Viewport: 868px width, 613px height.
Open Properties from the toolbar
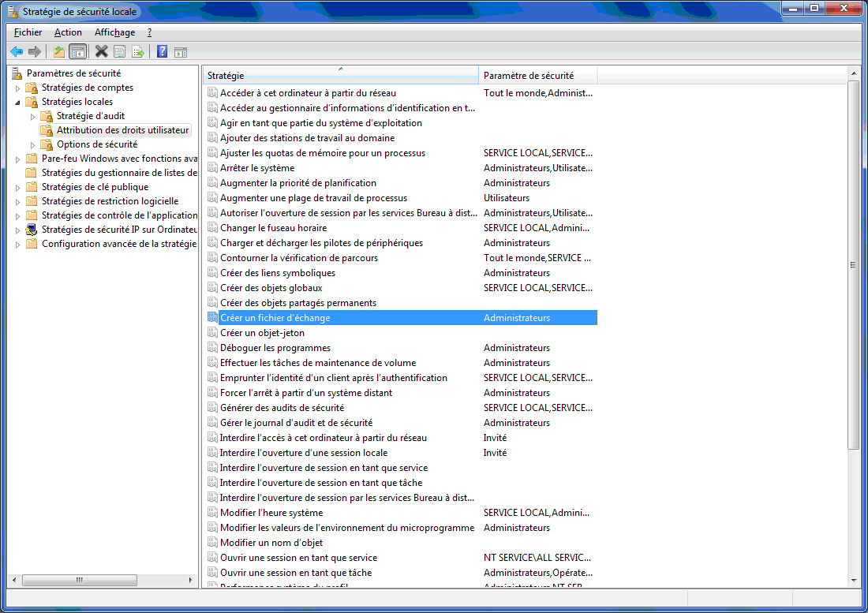119,52
